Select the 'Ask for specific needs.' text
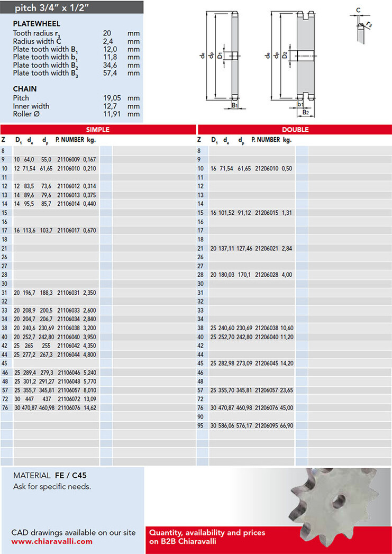 pos(52,486)
